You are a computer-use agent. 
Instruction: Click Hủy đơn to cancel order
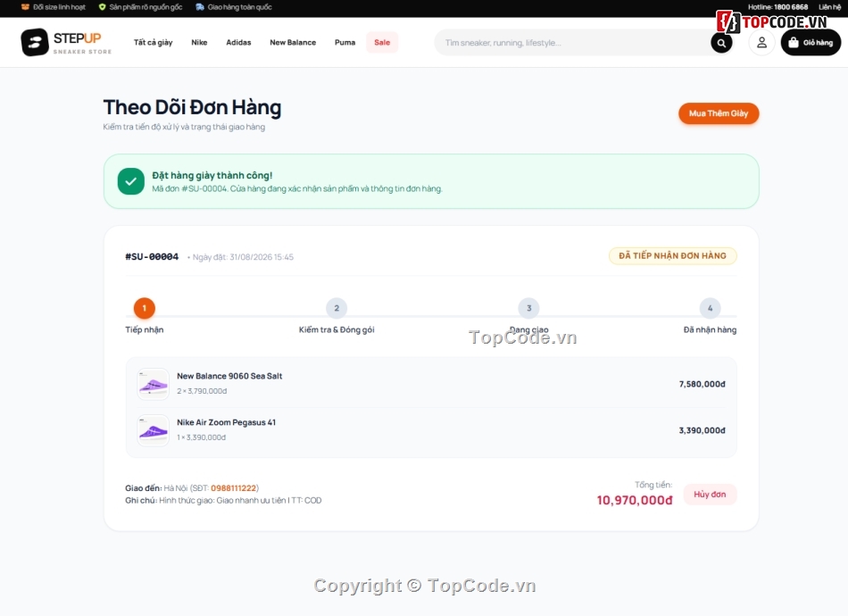(x=710, y=495)
